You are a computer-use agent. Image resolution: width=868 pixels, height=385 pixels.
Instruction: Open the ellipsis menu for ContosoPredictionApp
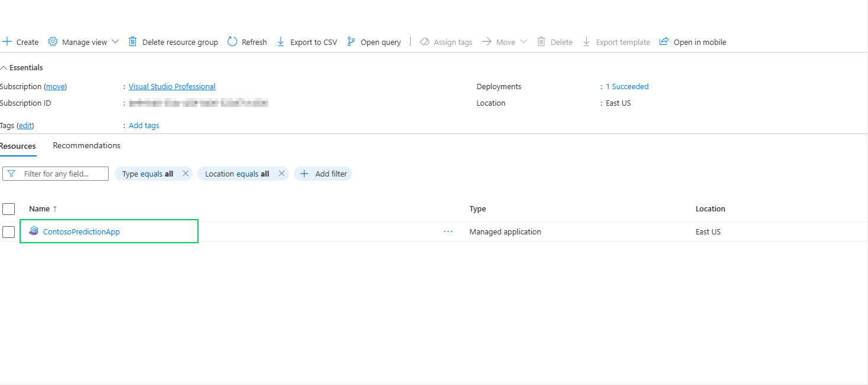click(x=448, y=231)
